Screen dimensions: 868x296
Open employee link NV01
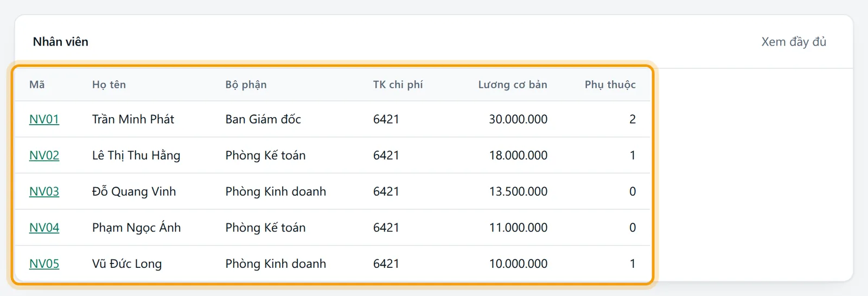[44, 119]
